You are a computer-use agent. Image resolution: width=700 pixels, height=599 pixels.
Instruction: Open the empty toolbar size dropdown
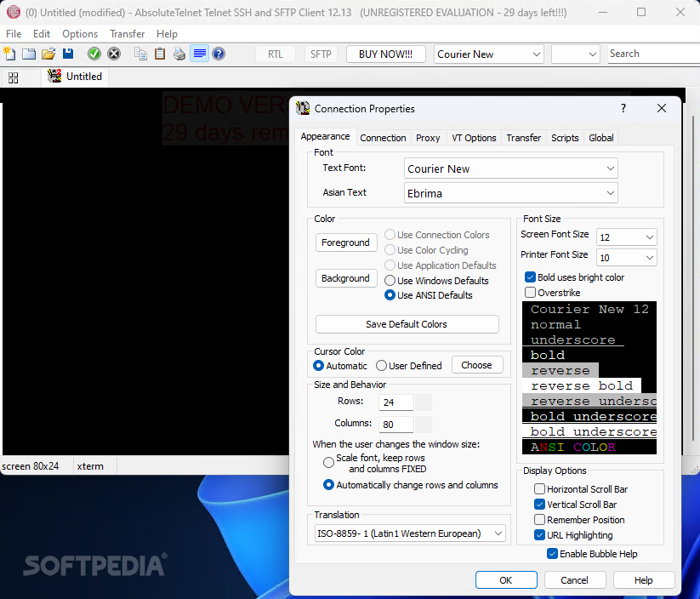coord(576,54)
